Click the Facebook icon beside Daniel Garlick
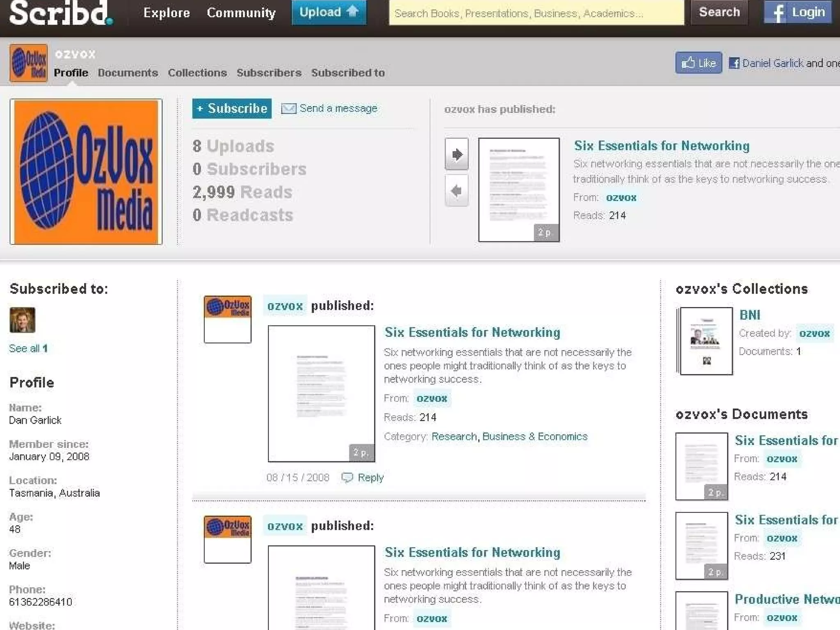This screenshot has height=630, width=840. tap(734, 63)
